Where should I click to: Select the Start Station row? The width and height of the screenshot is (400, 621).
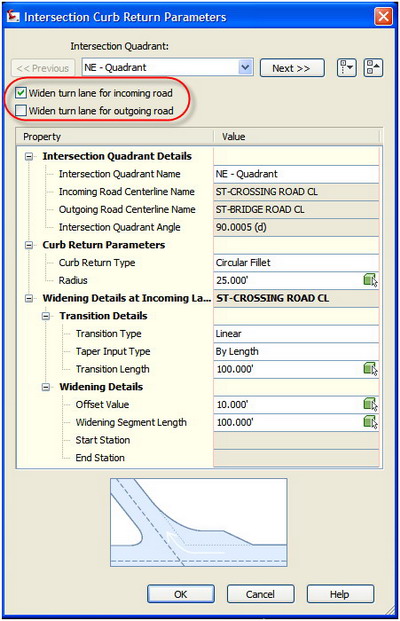198,440
